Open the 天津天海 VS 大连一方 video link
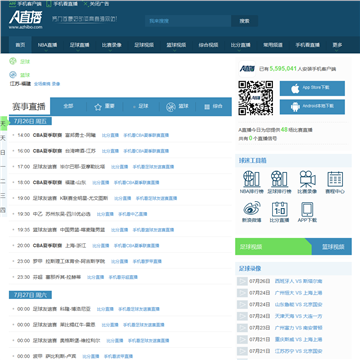Screen dimensions: 360x360 pos(298,316)
